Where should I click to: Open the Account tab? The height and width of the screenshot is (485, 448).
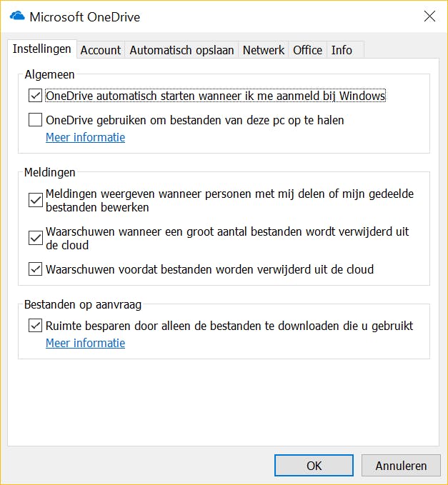tap(101, 50)
